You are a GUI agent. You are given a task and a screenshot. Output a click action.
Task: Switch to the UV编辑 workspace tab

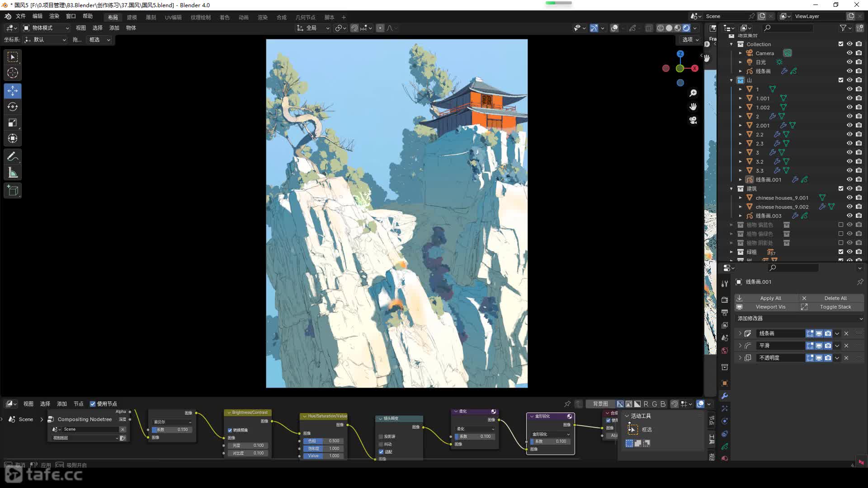(173, 17)
